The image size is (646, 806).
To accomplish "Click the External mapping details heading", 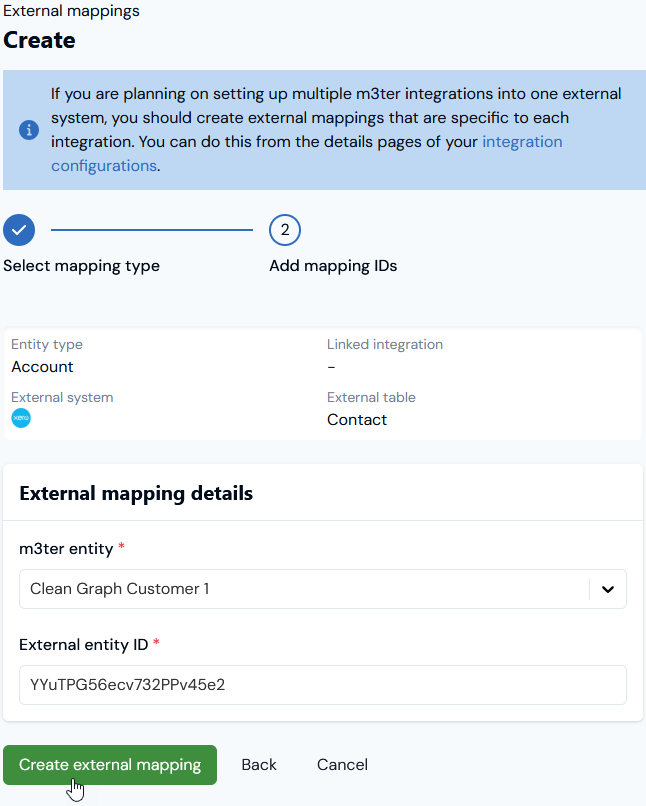I will (136, 493).
